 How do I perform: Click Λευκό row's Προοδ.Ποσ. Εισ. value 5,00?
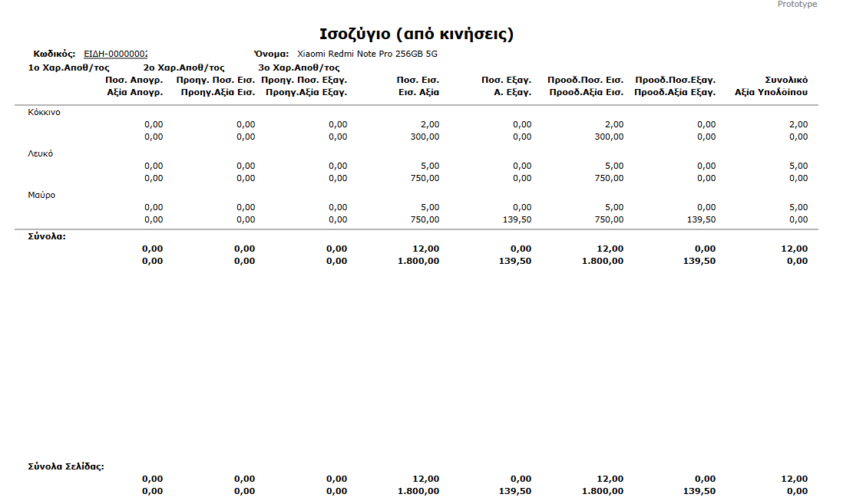point(614,166)
